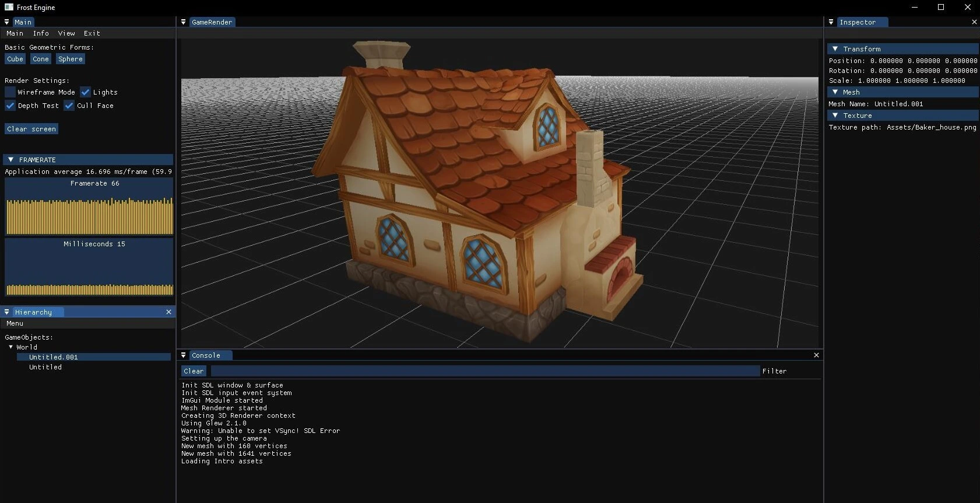Uncheck the Depth Test option
Image resolution: width=980 pixels, height=503 pixels.
10,106
